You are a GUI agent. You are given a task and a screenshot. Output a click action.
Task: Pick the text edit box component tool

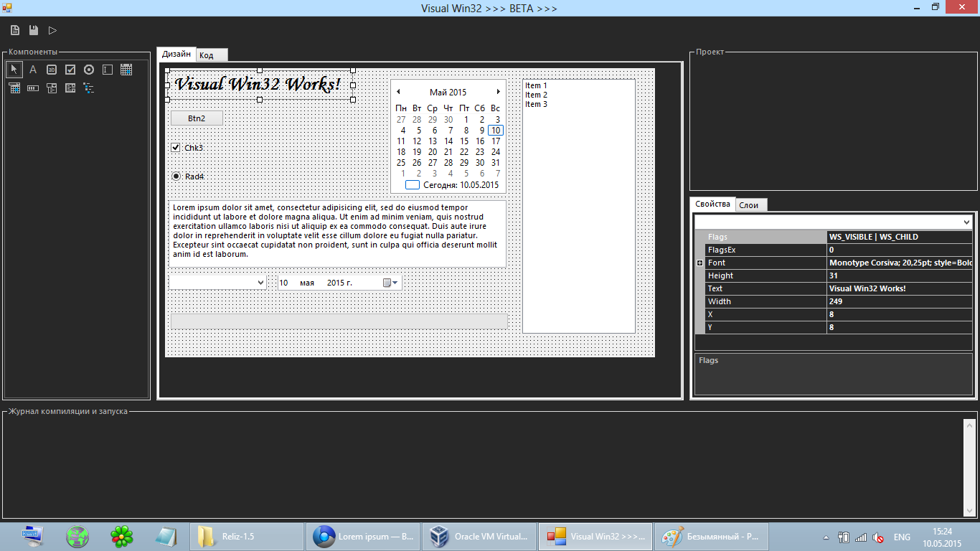(108, 70)
